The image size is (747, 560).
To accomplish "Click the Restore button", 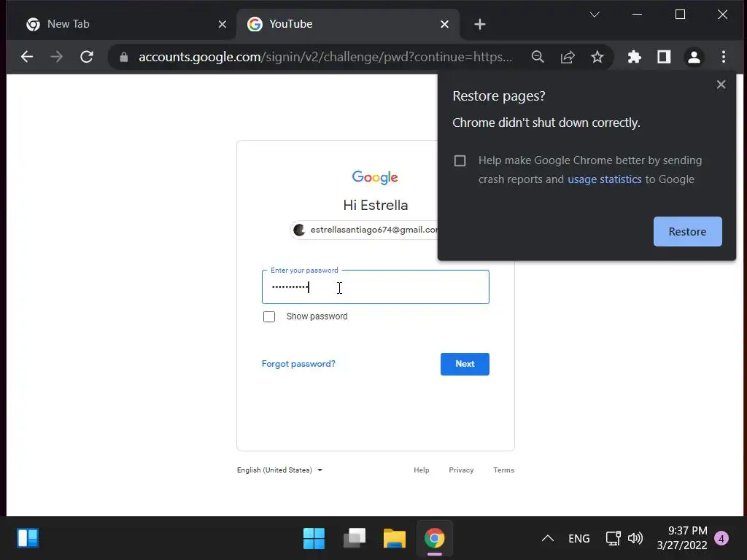I will pyautogui.click(x=687, y=231).
